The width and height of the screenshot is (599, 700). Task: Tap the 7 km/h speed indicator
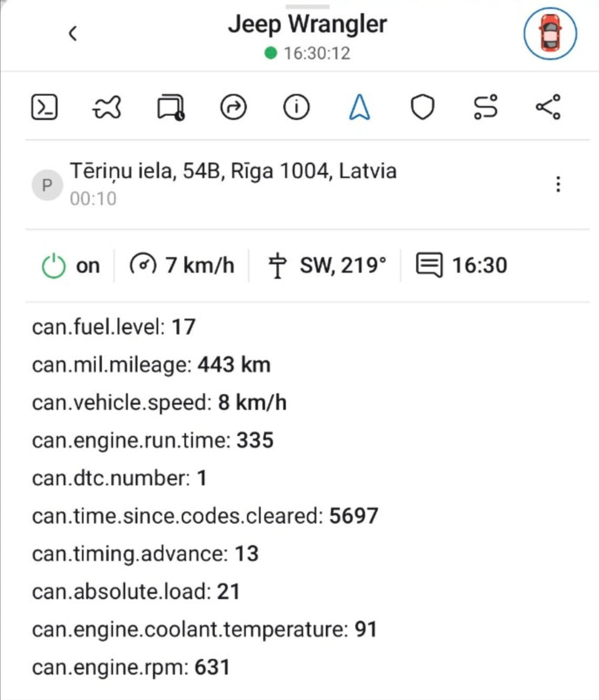coord(182,266)
